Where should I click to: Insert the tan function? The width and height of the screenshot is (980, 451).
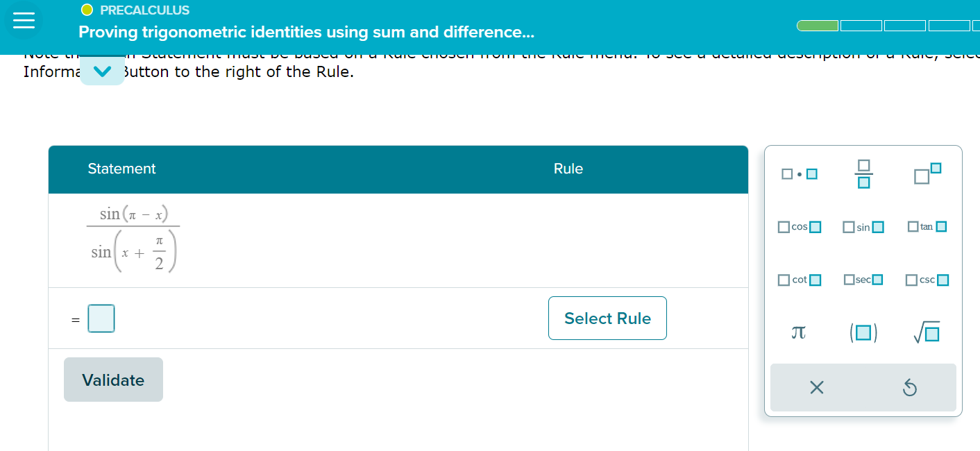click(x=927, y=226)
